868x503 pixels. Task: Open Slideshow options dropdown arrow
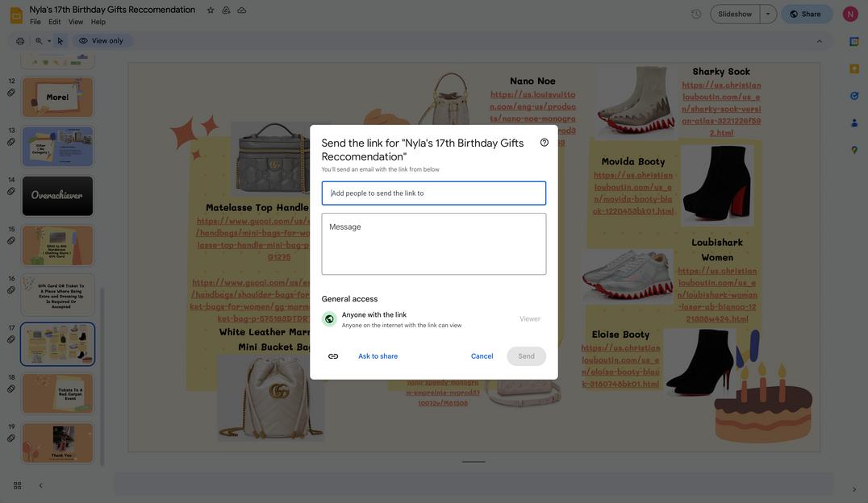(x=768, y=14)
